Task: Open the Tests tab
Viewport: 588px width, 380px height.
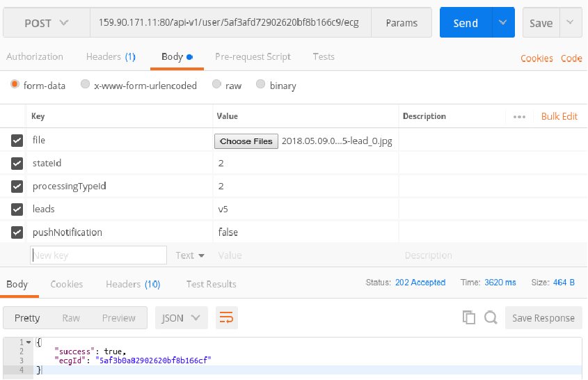Action: [324, 56]
